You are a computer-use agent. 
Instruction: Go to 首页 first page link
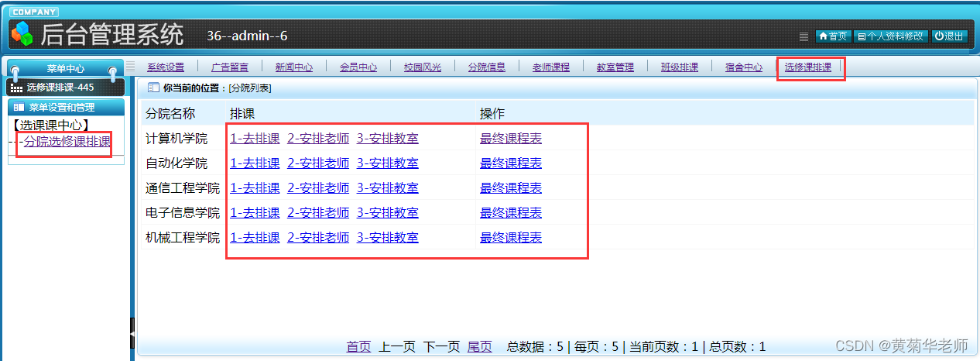click(358, 347)
